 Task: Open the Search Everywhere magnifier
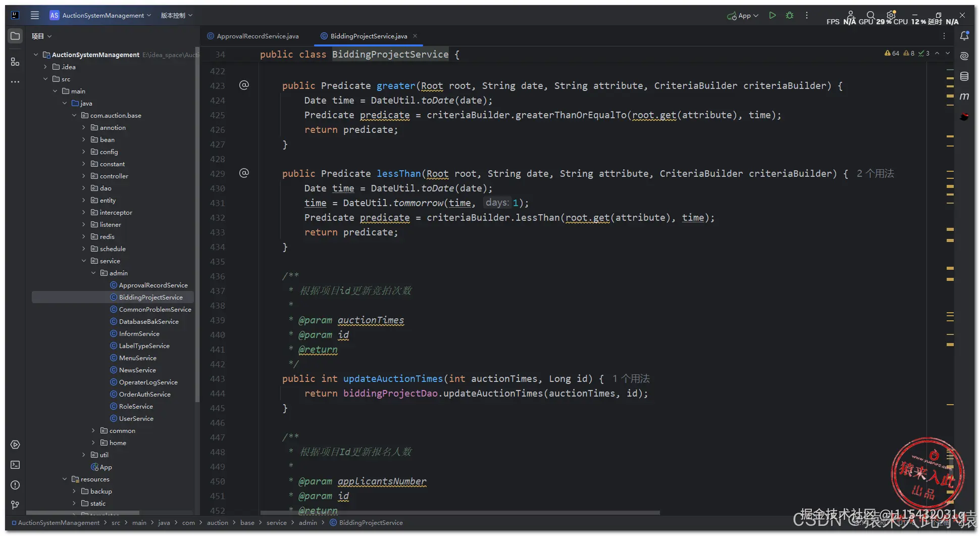[x=870, y=15]
